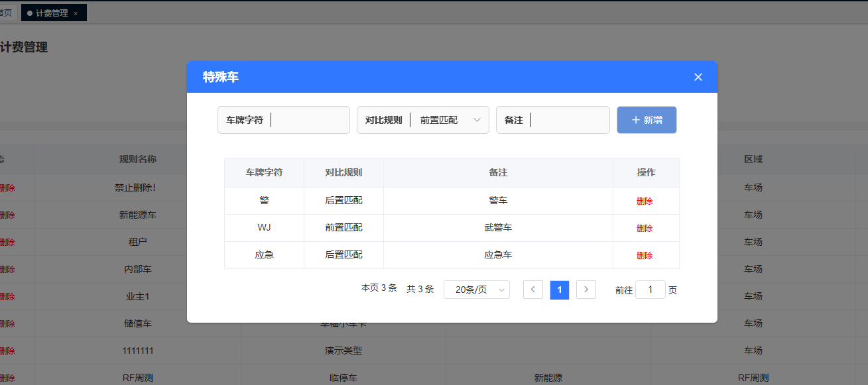Image resolution: width=868 pixels, height=385 pixels.
Task: Select the 应急 plate character cell
Action: [x=265, y=254]
